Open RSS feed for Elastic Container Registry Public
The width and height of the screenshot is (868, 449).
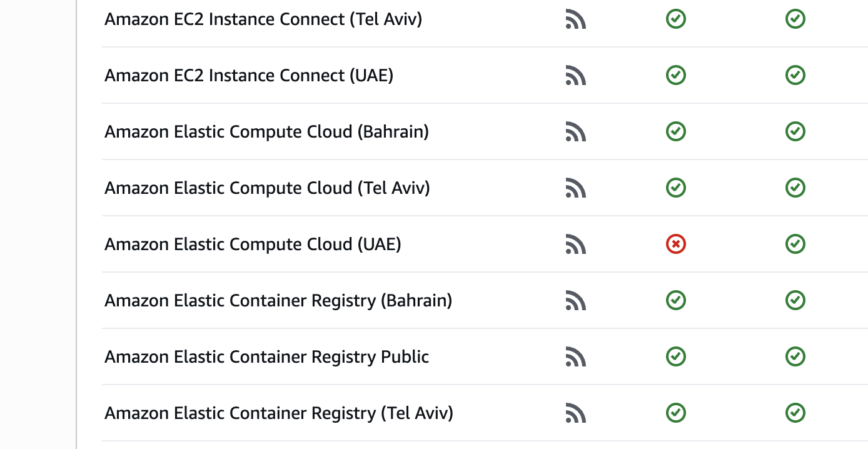(x=575, y=357)
